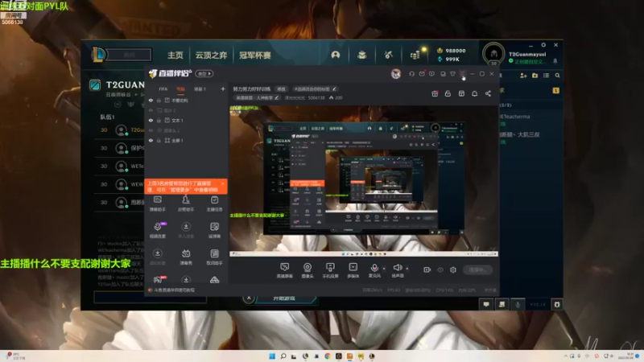Open the chat bubble icon at League client bottom
Viewport: 644px width, 362px height.
pos(486,304)
